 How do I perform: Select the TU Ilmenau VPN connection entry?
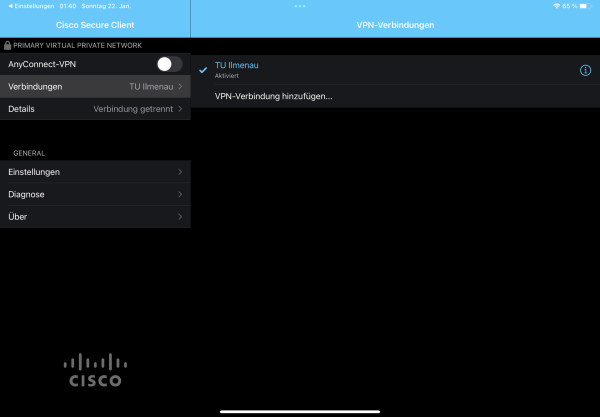tap(395, 70)
